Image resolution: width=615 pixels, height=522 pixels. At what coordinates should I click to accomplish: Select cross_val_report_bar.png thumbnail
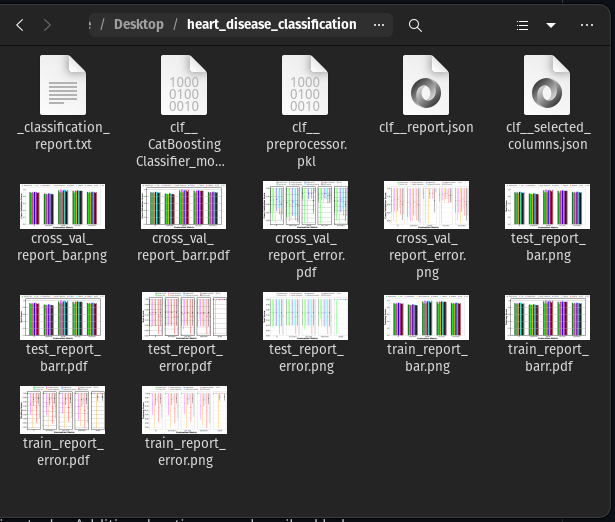click(63, 205)
